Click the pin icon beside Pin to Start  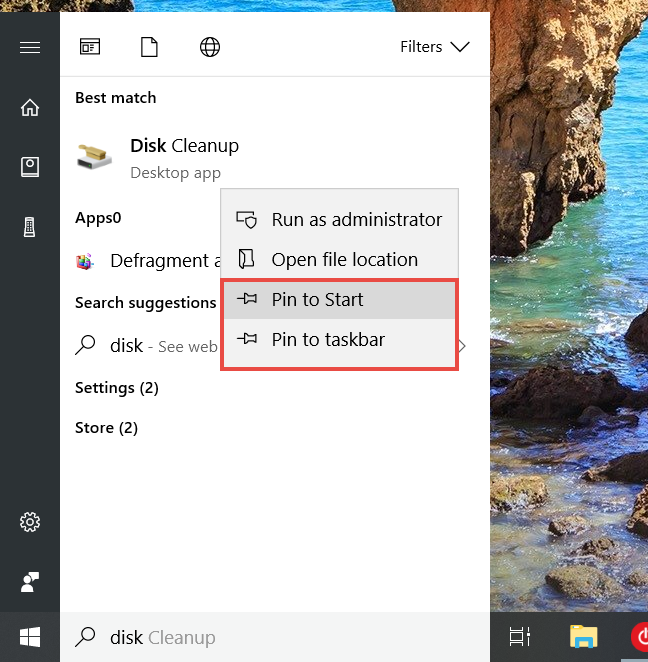247,299
